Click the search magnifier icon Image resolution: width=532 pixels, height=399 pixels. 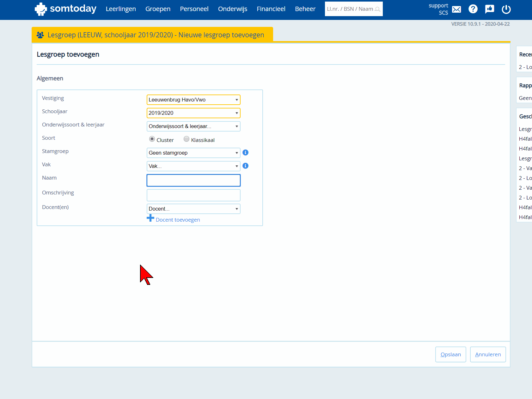tap(377, 9)
